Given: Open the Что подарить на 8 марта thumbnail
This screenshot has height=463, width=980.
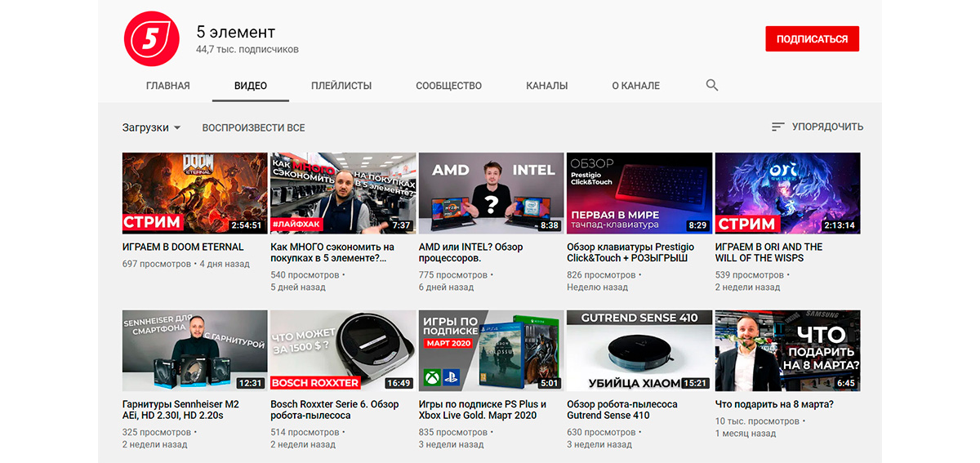Looking at the screenshot, I should tap(788, 351).
